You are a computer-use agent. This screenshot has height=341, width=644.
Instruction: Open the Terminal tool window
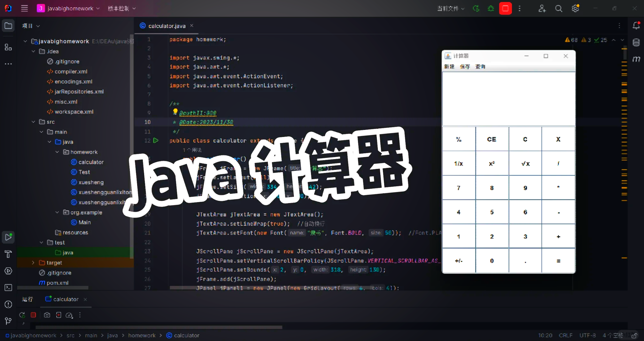pos(8,288)
